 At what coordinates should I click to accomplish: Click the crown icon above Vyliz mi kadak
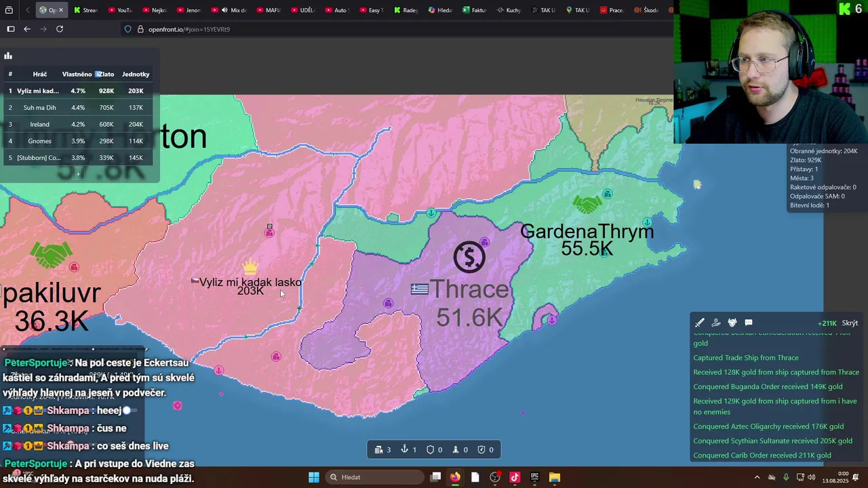250,267
